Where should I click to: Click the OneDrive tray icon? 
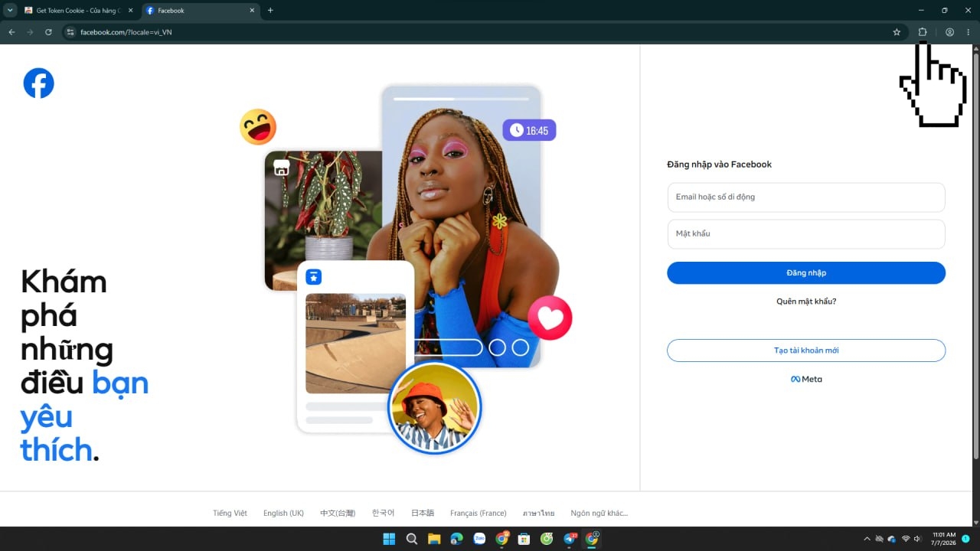(x=892, y=539)
